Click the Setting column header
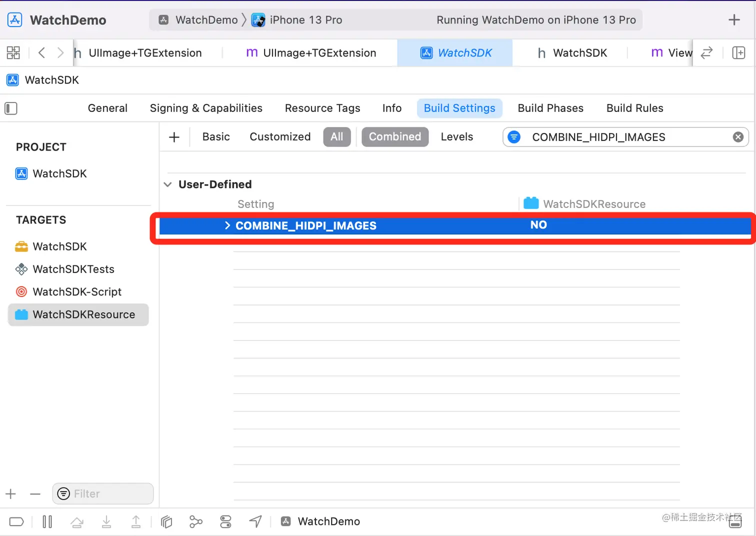The image size is (756, 536). 256,204
